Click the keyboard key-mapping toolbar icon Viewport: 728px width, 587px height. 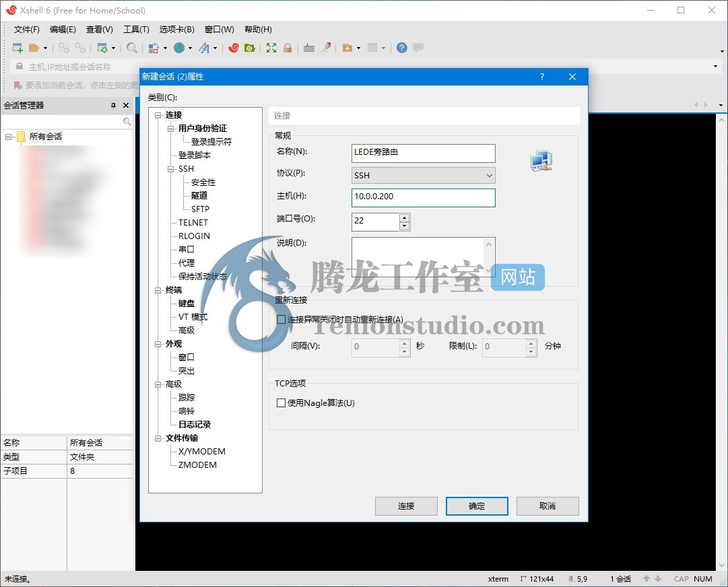tap(309, 48)
